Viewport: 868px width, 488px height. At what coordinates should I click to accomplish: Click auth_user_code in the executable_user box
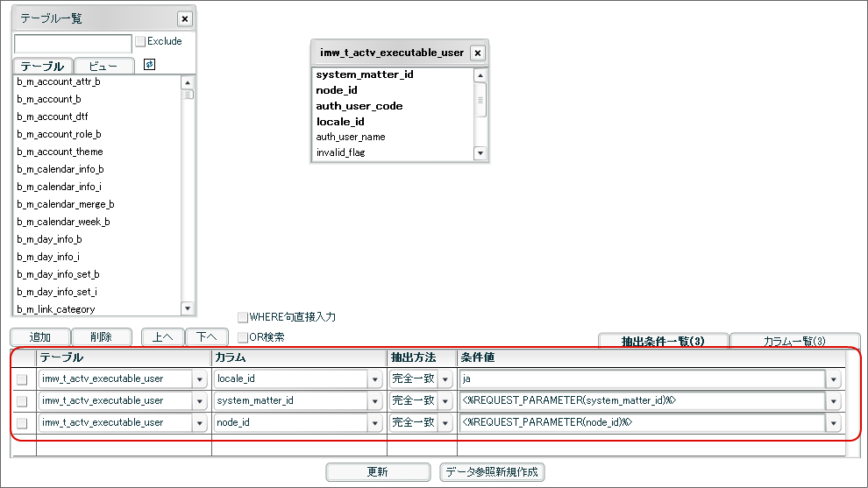click(x=359, y=106)
